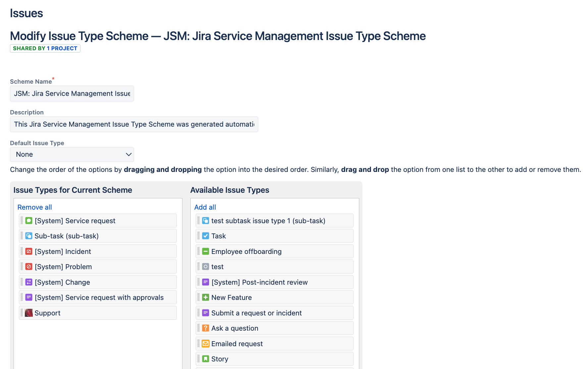Screen dimensions: 588x369
Task: Select the [System] Problem item
Action: 98,266
